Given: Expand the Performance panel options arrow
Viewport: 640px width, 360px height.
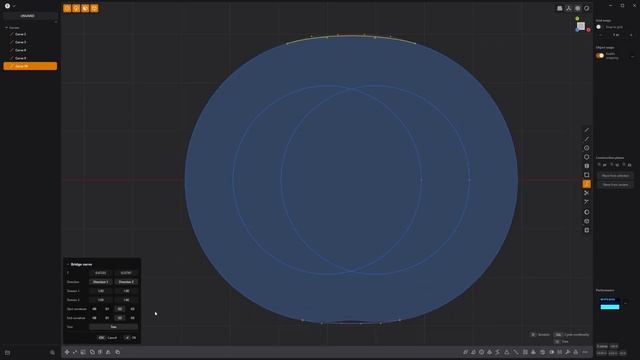Looking at the screenshot, I should click(626, 303).
